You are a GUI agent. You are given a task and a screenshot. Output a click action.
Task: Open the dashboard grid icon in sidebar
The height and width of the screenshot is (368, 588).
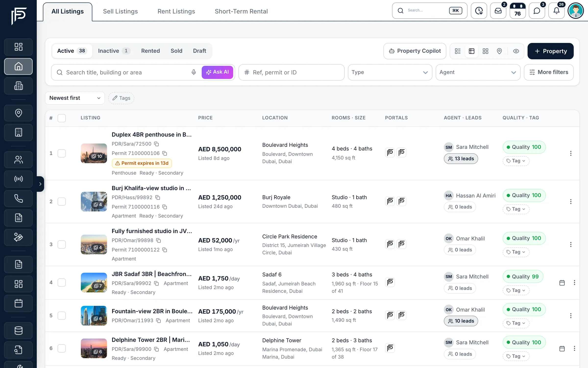click(18, 47)
